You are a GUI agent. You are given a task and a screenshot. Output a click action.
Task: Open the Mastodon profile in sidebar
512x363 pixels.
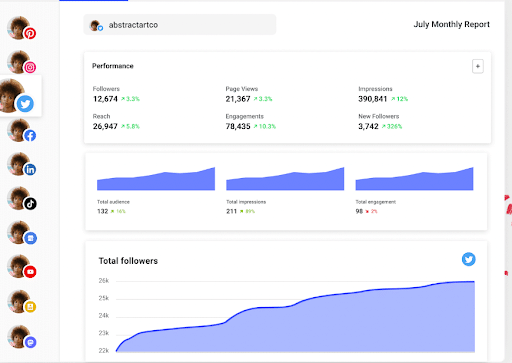tap(21, 337)
